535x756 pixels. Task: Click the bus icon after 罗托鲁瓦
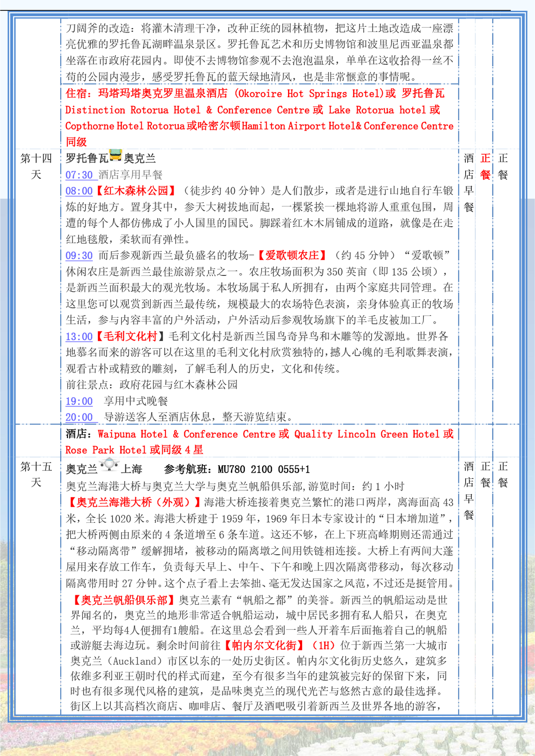pyautogui.click(x=115, y=156)
